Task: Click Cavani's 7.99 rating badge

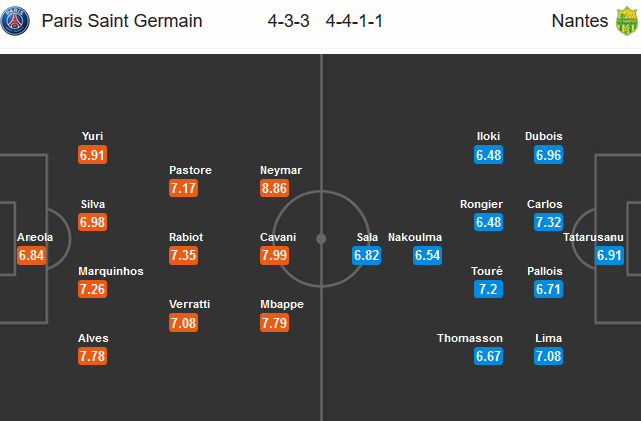Action: [x=274, y=255]
